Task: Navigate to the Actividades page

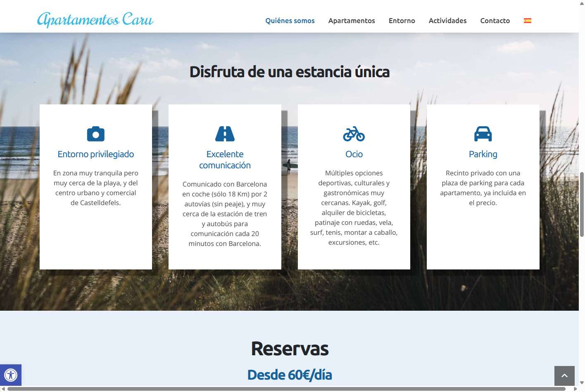Action: [447, 21]
